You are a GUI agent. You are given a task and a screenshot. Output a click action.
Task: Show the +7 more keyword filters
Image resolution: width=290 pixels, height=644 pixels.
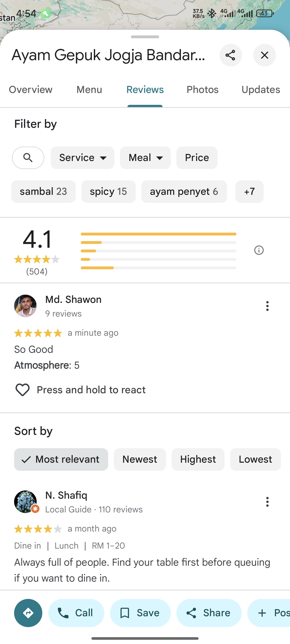[x=249, y=192]
